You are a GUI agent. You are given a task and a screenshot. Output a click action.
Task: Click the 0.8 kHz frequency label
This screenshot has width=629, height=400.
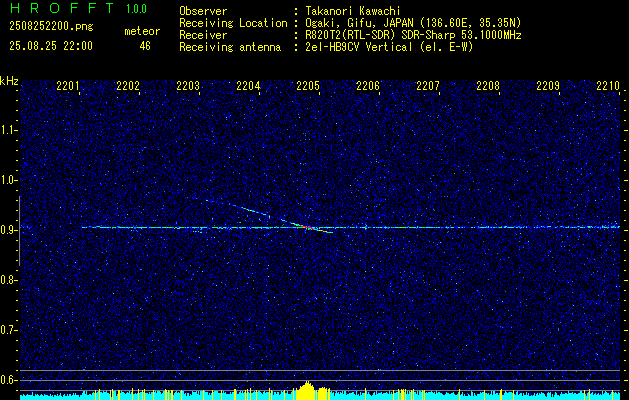coord(9,280)
